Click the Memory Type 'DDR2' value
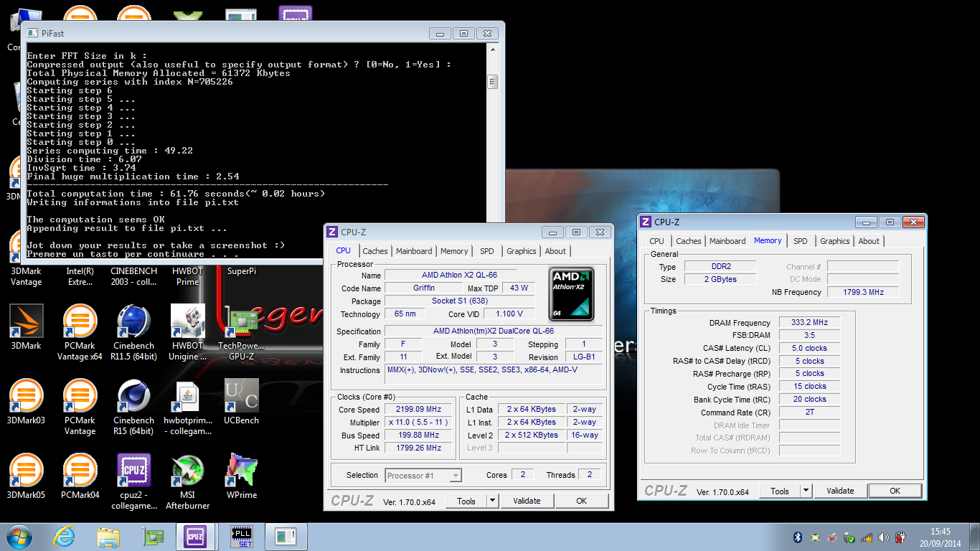This screenshot has height=551, width=980. 720,266
